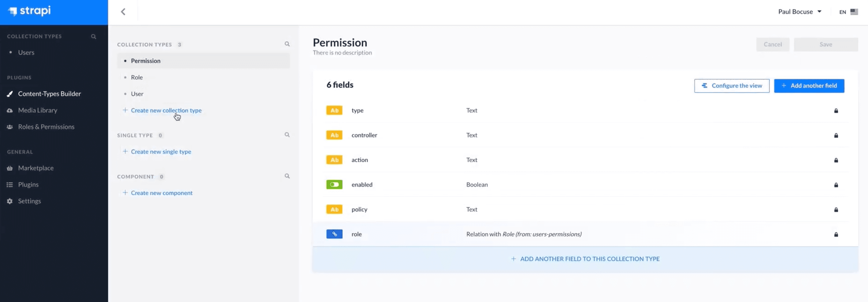
Task: Click Add another field button
Action: pos(809,86)
